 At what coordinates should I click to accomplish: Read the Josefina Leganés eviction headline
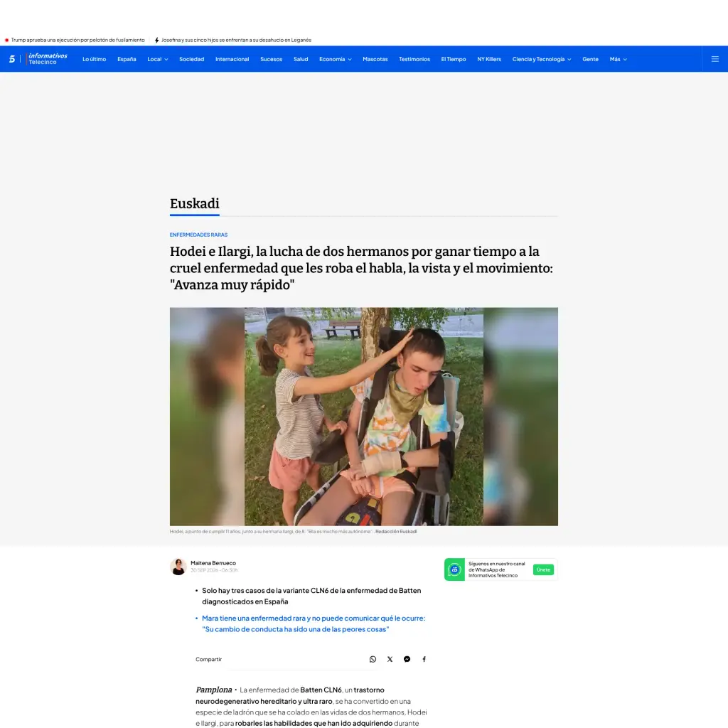tap(236, 40)
